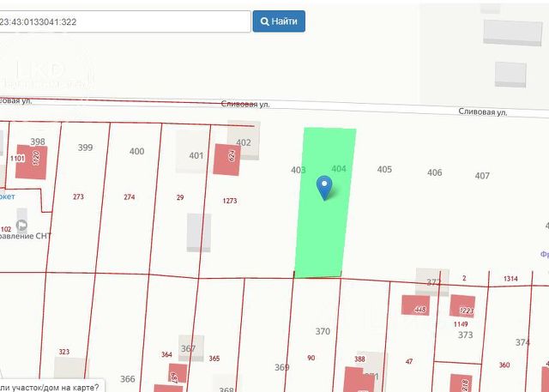Click the red building labeled 487
Image resolution: width=549 pixels, height=392 pixels.
[178, 373]
